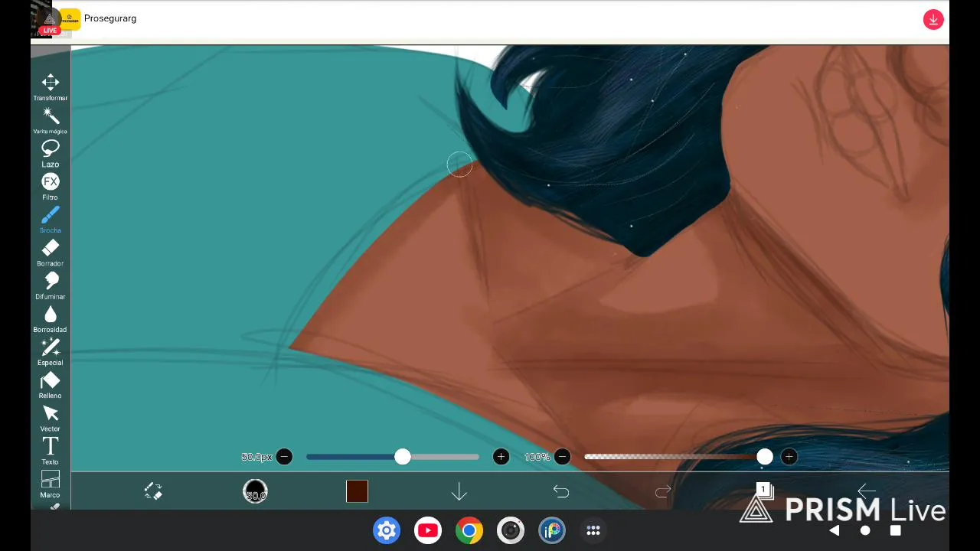Increase brush size with plus button
This screenshot has height=551, width=980.
click(501, 457)
